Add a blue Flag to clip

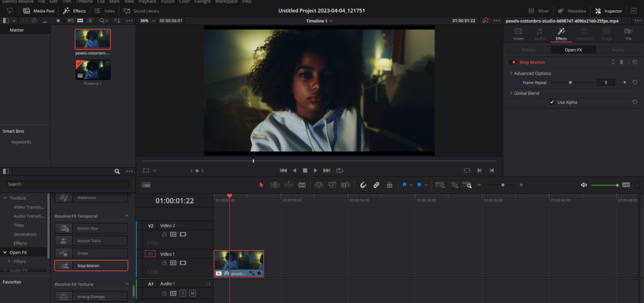point(404,185)
